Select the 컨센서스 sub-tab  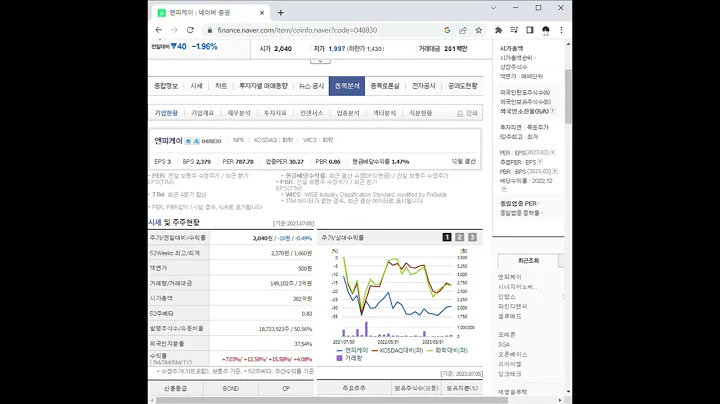(x=311, y=113)
